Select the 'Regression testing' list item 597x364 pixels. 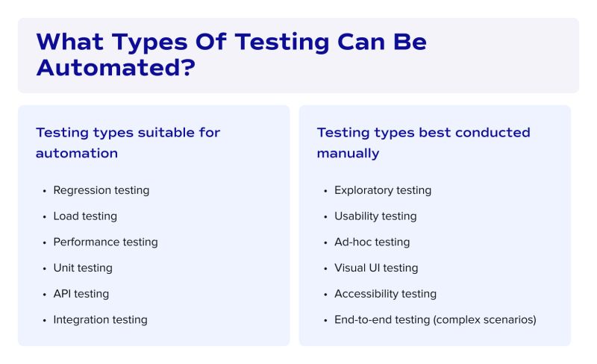[x=101, y=190]
